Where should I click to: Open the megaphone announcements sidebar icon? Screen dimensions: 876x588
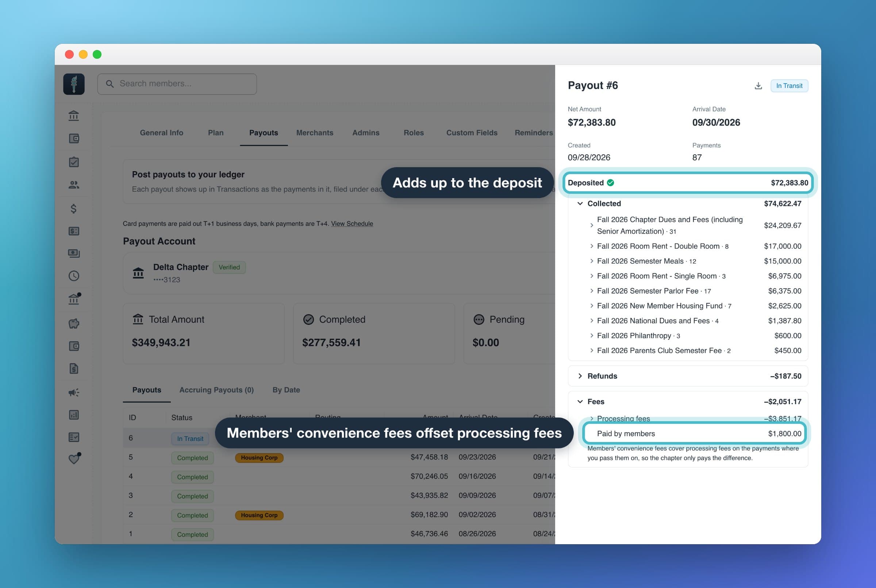74,392
